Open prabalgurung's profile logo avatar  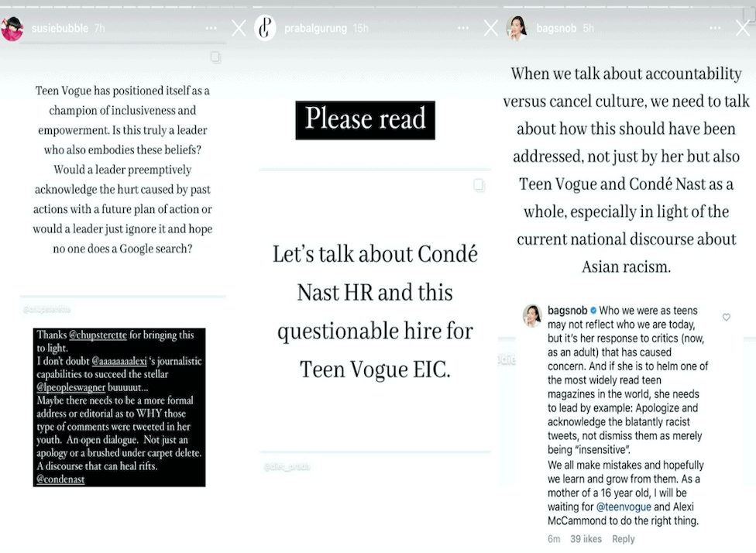point(265,29)
